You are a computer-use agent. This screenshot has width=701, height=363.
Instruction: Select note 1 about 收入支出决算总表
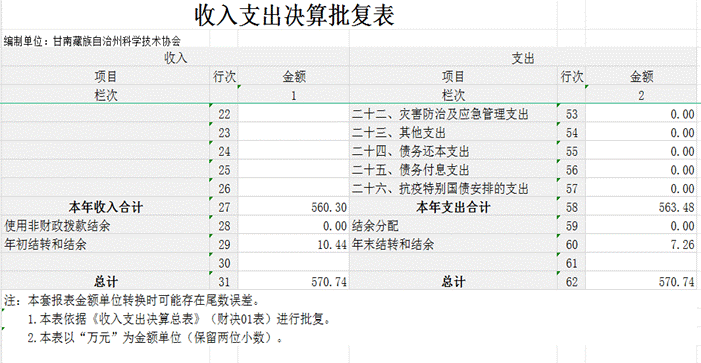pos(179,320)
